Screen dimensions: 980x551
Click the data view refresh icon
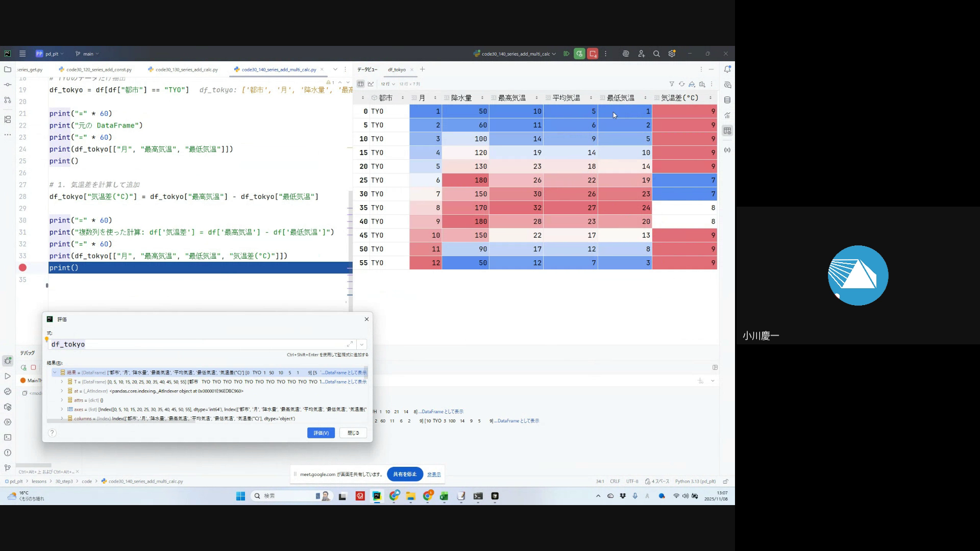pyautogui.click(x=681, y=84)
